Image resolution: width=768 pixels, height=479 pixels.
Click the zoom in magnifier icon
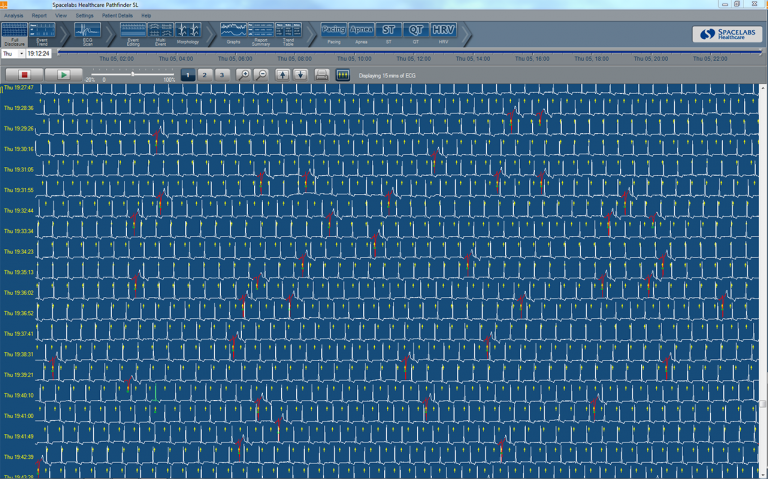pyautogui.click(x=244, y=75)
